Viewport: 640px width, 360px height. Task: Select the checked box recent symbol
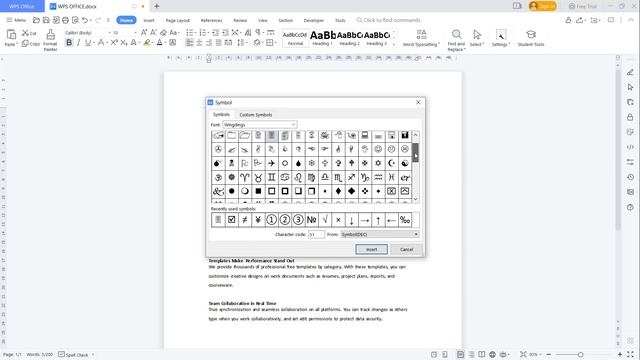coord(231,220)
